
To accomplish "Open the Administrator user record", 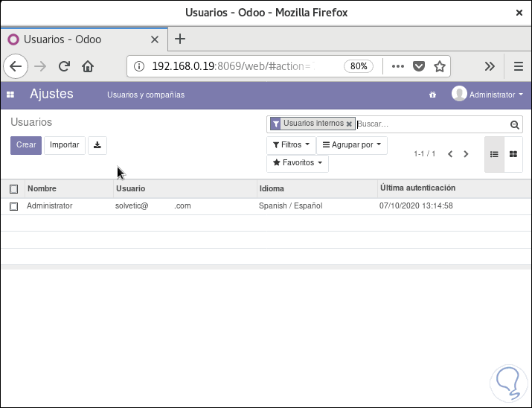I will [x=50, y=206].
